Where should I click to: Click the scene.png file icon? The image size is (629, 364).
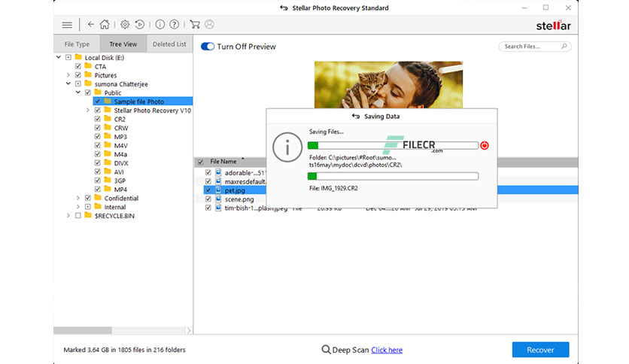pyautogui.click(x=218, y=199)
